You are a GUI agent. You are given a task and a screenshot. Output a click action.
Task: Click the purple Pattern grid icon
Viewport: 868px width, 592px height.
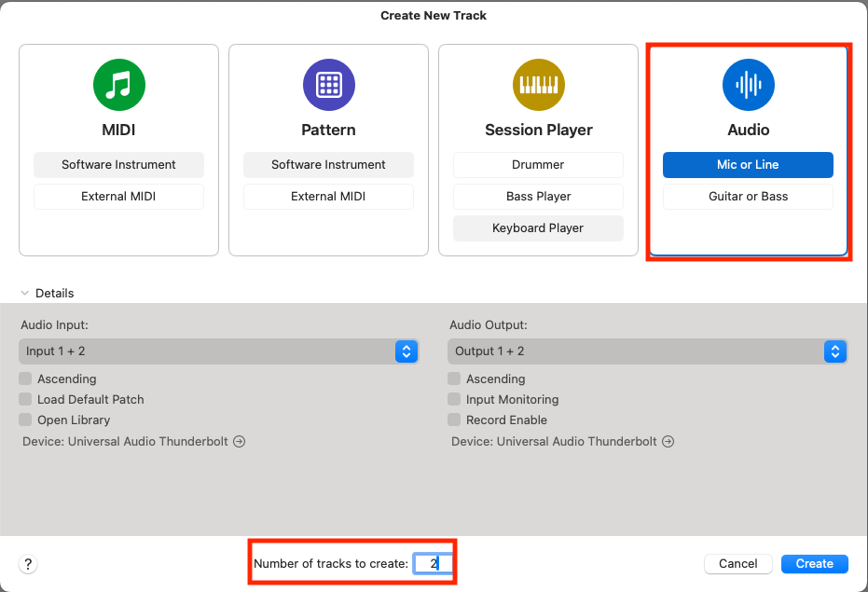[328, 85]
